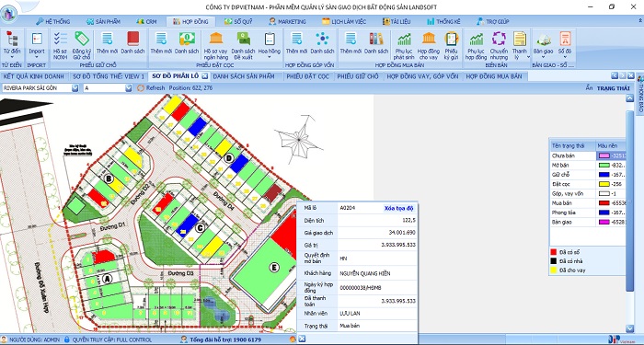Open Hồ sơ vay ngân hàng

[216, 46]
